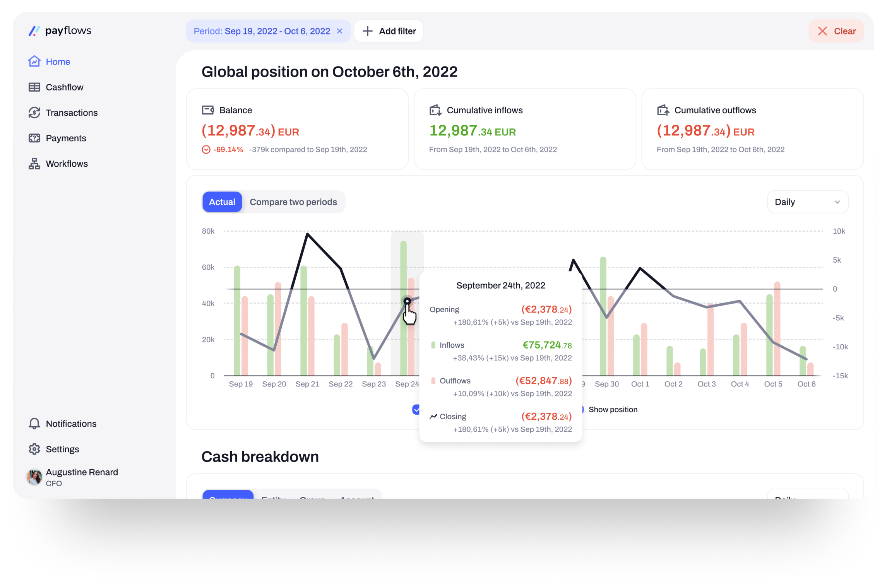The image size is (887, 588).
Task: Switch to the Actual tab
Action: click(222, 202)
